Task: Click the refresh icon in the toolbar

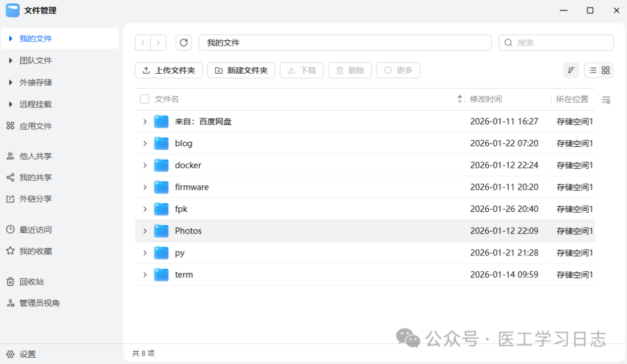Action: coord(183,42)
